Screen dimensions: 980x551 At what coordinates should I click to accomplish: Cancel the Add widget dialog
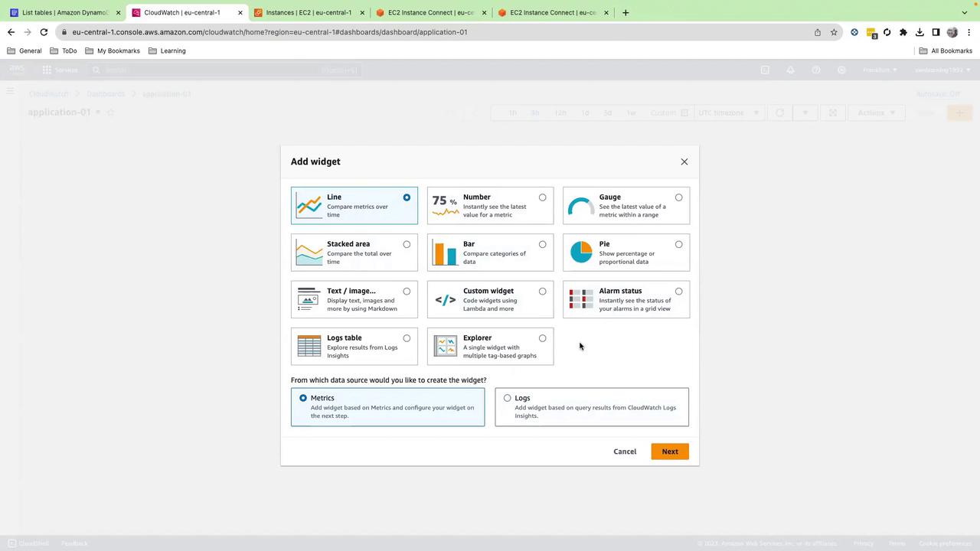point(625,452)
